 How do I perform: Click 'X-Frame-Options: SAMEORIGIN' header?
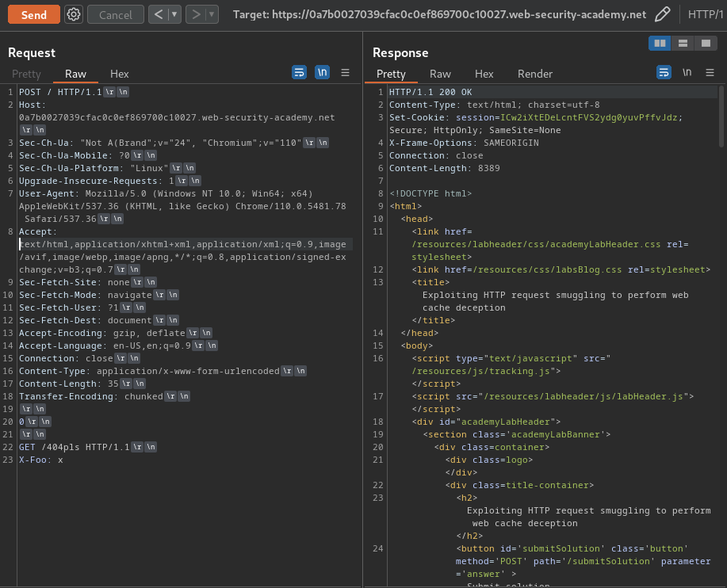pos(464,143)
